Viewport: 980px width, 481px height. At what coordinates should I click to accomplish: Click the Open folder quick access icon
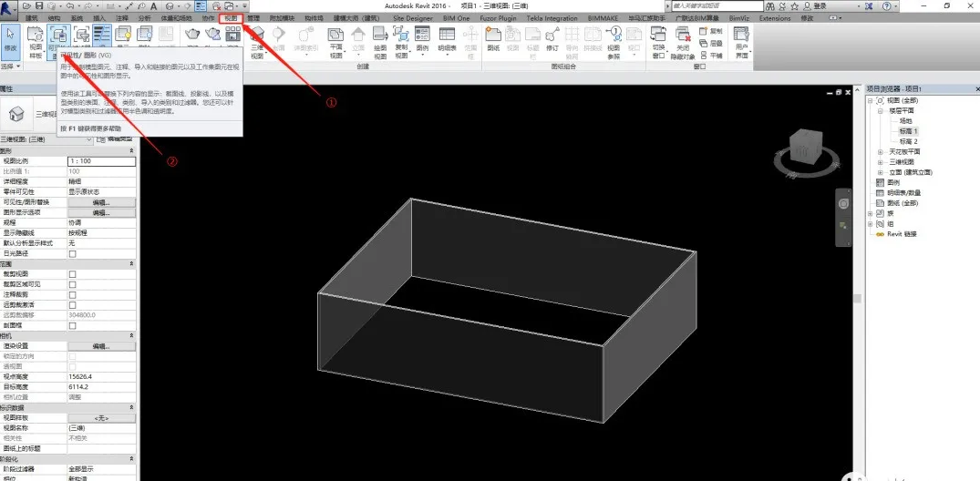26,5
